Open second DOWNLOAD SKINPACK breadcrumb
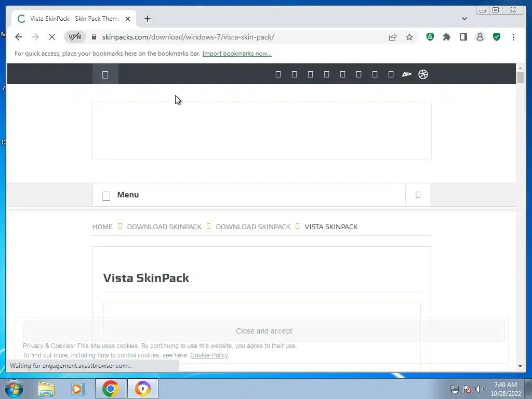Viewport: 532px width, 399px height. point(253,227)
